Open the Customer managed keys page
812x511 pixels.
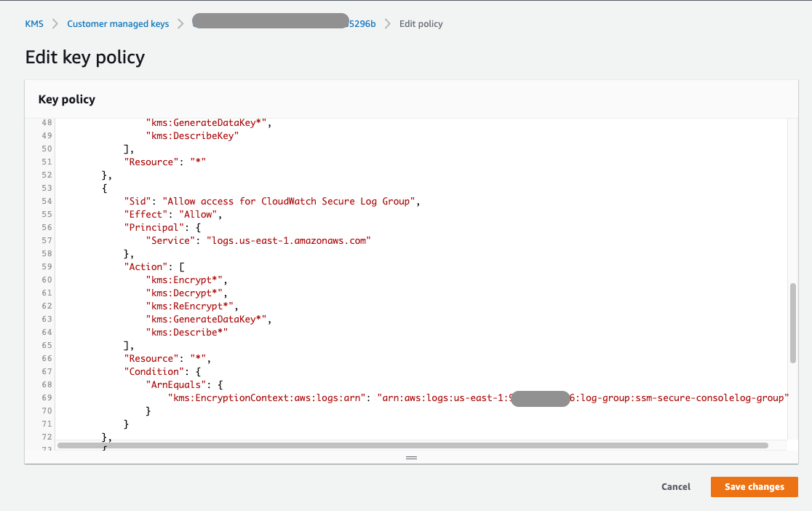click(117, 23)
